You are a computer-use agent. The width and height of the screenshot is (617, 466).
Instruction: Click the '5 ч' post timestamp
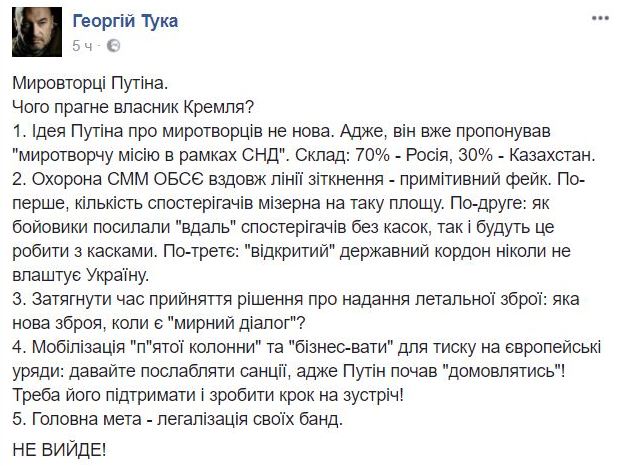click(x=82, y=46)
